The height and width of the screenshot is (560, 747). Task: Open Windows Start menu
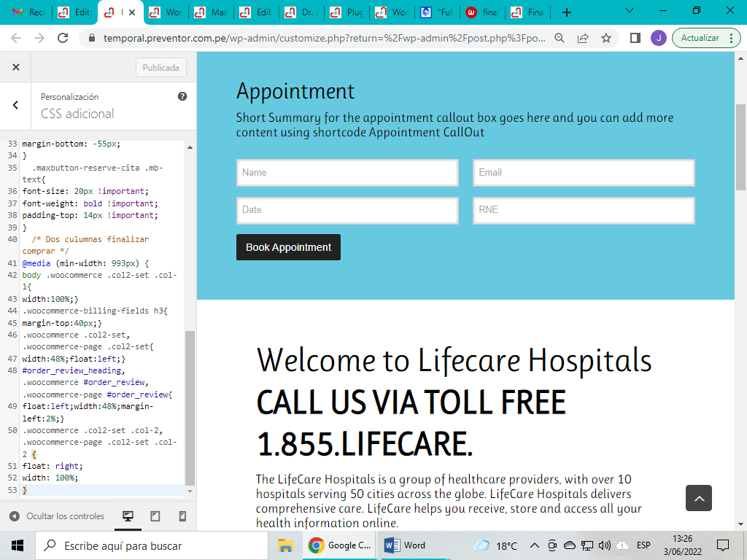tap(18, 545)
